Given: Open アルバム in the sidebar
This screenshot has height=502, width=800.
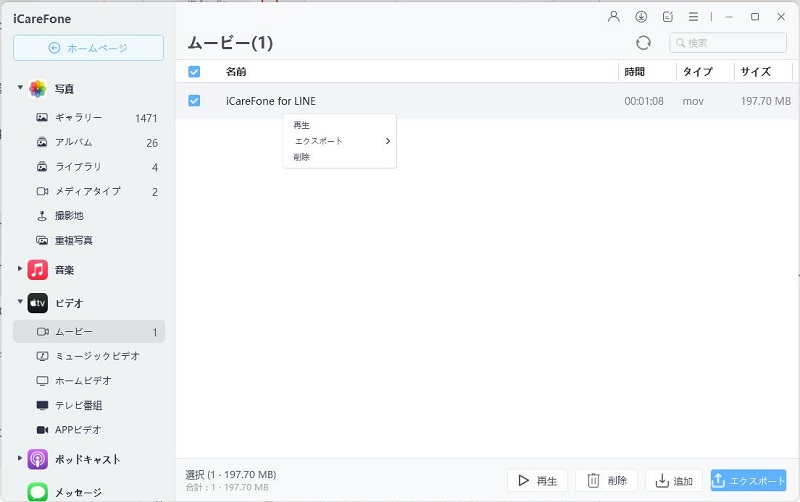Looking at the screenshot, I should click(x=89, y=142).
